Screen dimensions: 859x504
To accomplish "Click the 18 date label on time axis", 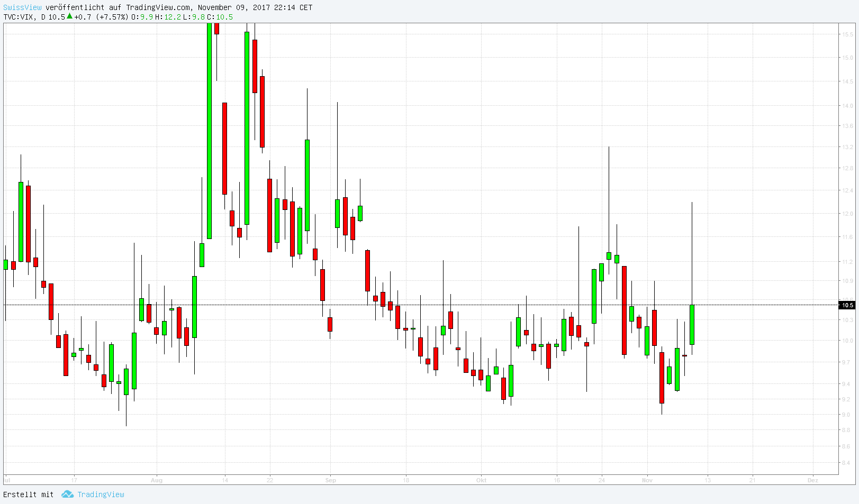I will (x=406, y=480).
